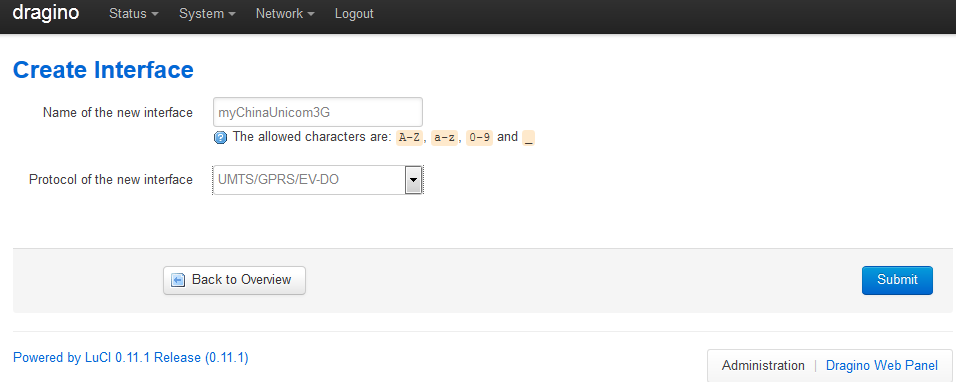The height and width of the screenshot is (382, 956).
Task: Open the protocol dropdown arrow
Action: point(413,180)
